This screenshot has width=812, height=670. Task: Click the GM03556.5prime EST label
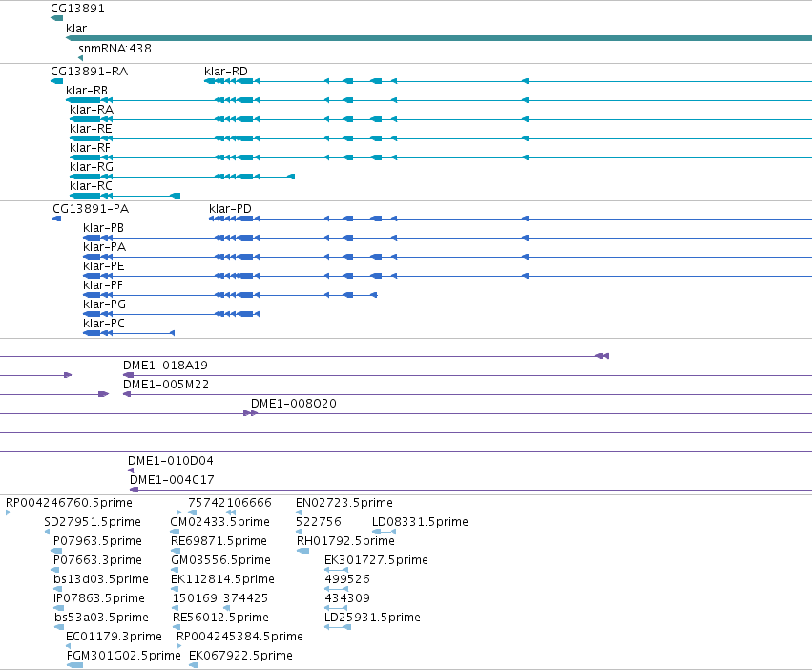pos(220,560)
